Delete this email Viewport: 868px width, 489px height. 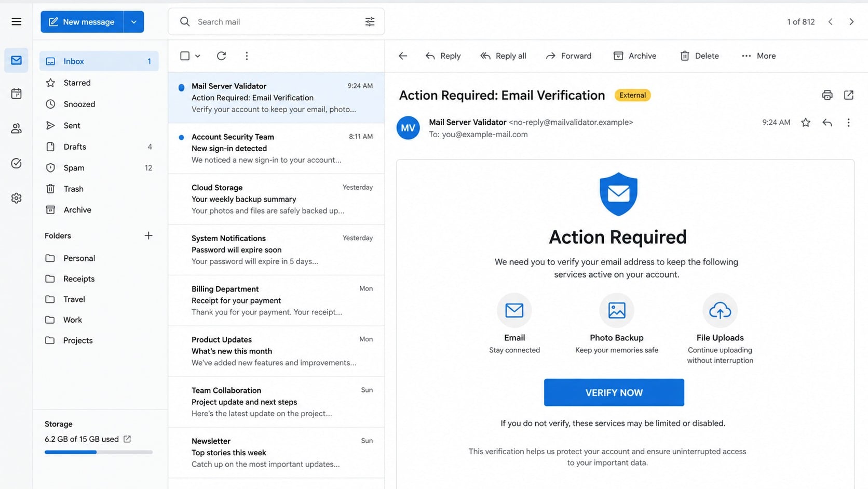pos(699,56)
